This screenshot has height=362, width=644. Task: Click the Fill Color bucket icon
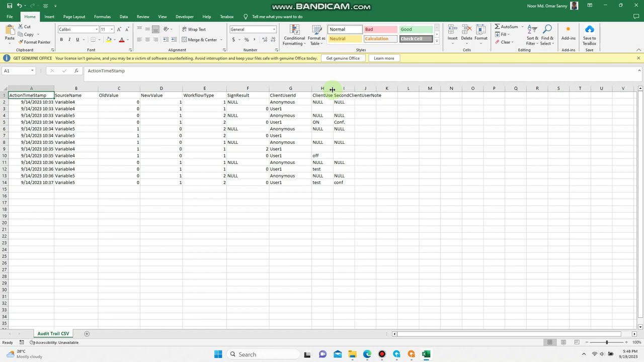109,40
